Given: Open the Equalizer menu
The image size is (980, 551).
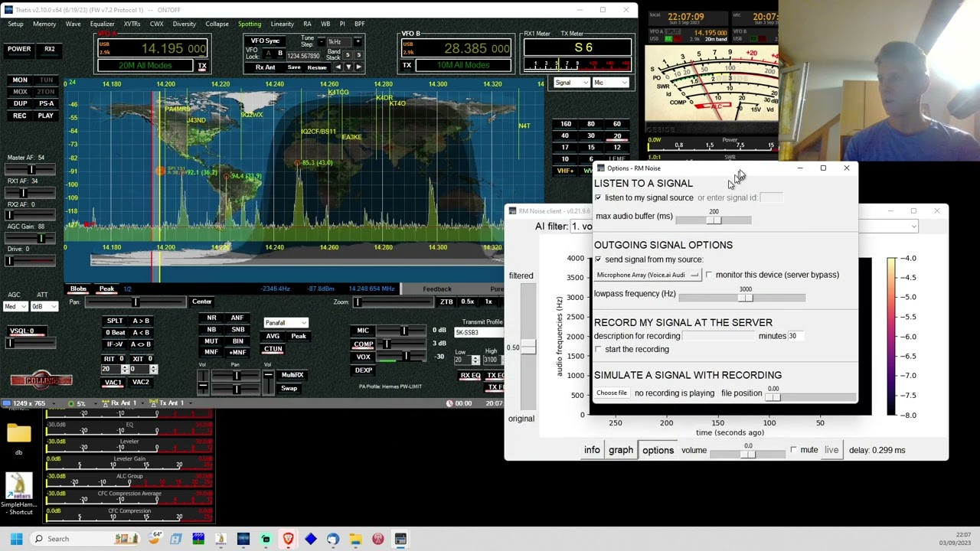Looking at the screenshot, I should (x=102, y=24).
